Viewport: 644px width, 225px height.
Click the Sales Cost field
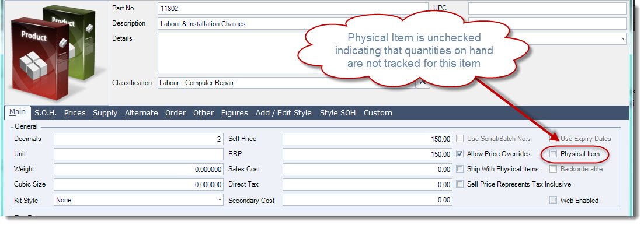(367, 169)
